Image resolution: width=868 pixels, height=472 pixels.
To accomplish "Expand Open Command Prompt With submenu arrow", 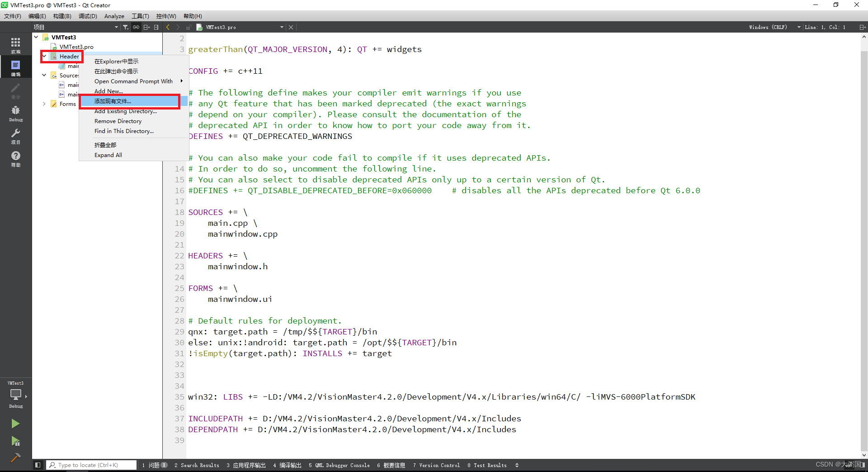I will (x=182, y=81).
